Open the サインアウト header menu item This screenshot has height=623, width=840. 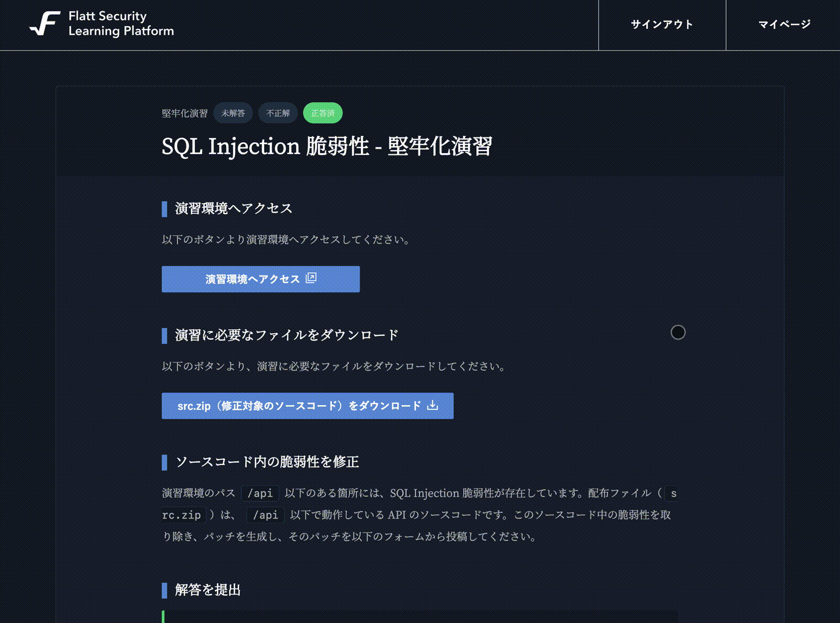(x=661, y=25)
